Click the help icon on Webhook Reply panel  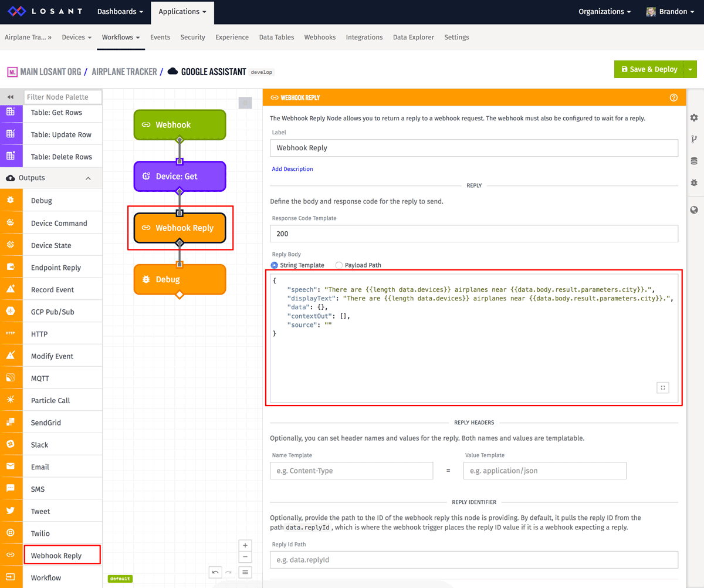pyautogui.click(x=673, y=97)
